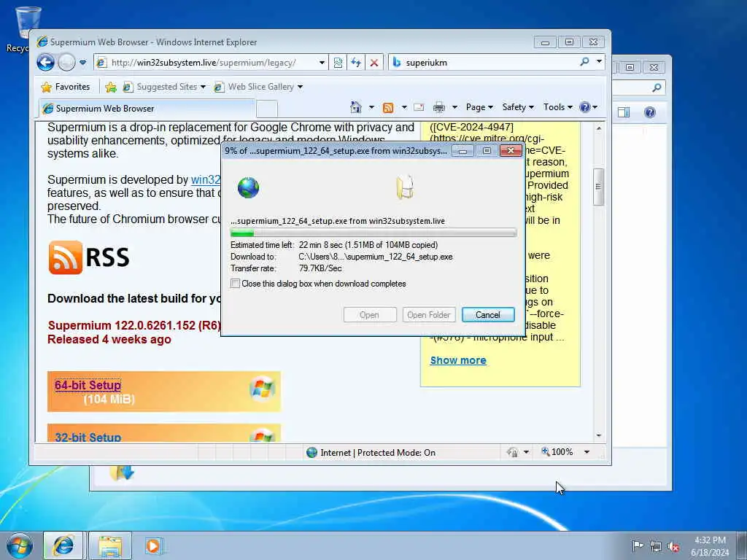Open the Web Slice Gallery link
This screenshot has width=747, height=560.
coord(259,87)
